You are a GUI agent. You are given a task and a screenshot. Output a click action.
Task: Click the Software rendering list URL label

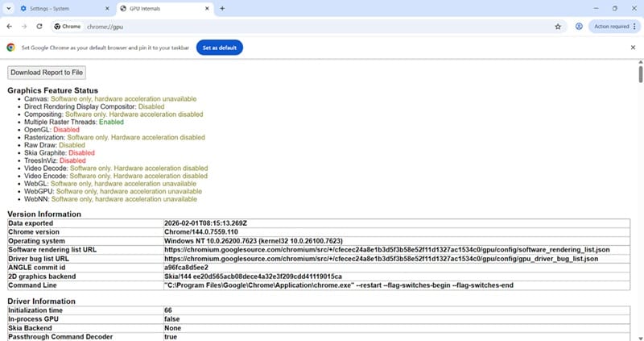click(x=52, y=250)
